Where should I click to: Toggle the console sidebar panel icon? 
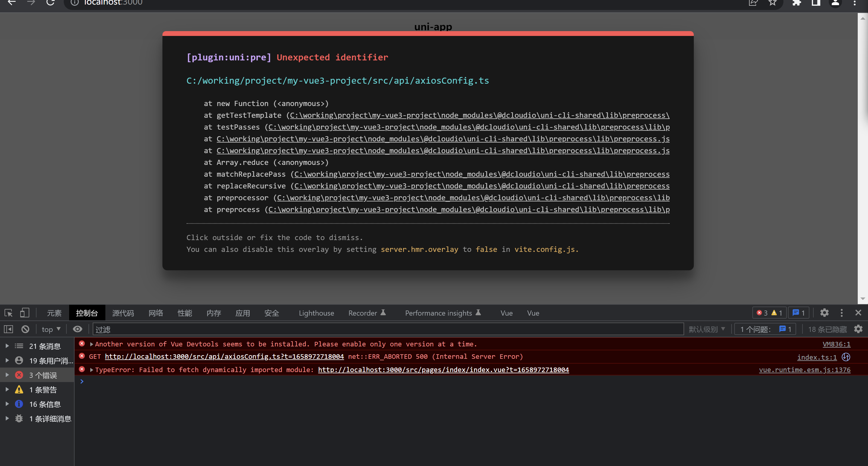[x=8, y=329]
